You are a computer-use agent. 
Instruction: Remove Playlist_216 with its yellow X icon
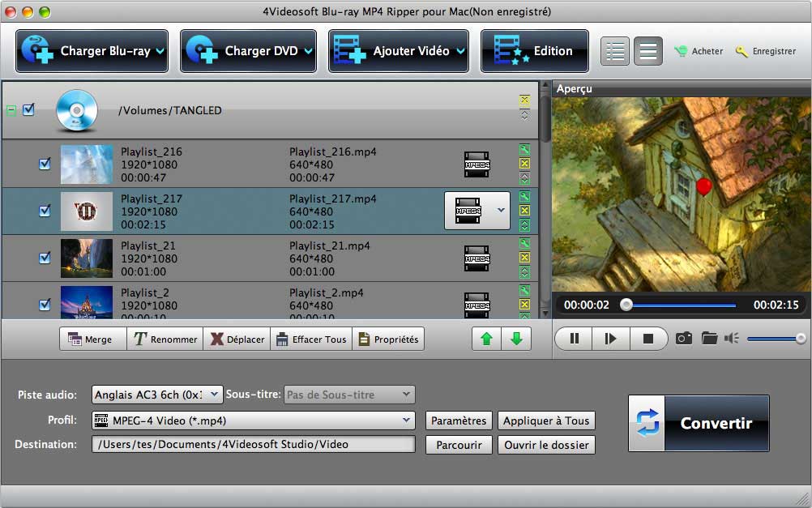(524, 164)
